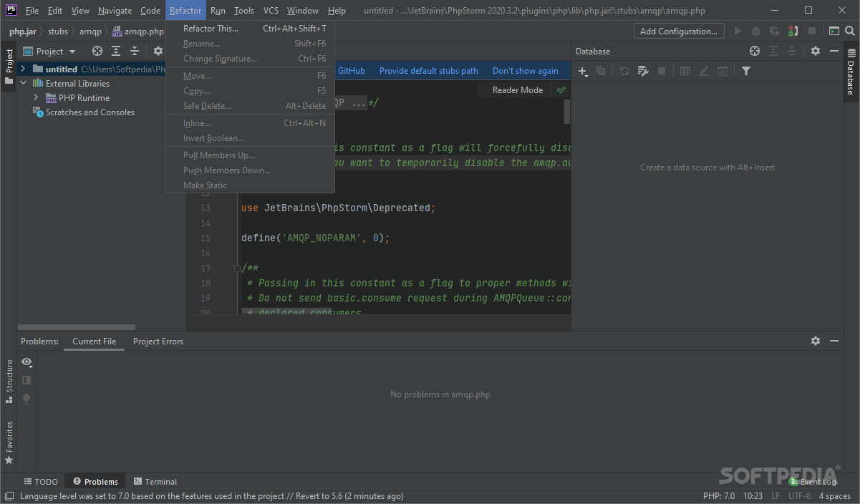
Task: Click Edit Source pencil icon in Database
Action: point(704,71)
